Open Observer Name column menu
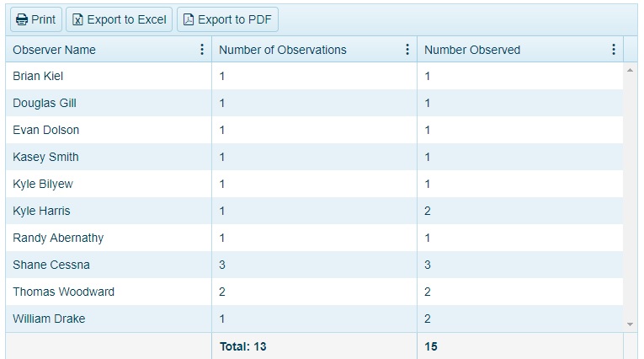 (x=202, y=50)
